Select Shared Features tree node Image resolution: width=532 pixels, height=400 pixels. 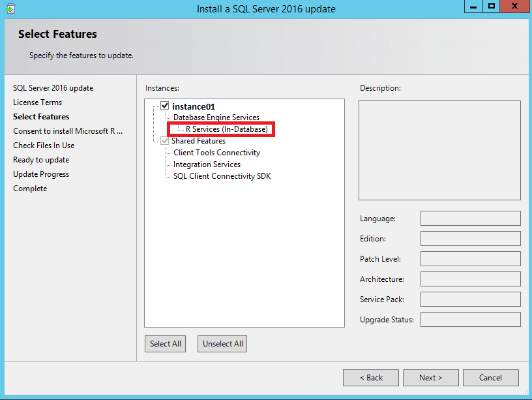tap(198, 141)
